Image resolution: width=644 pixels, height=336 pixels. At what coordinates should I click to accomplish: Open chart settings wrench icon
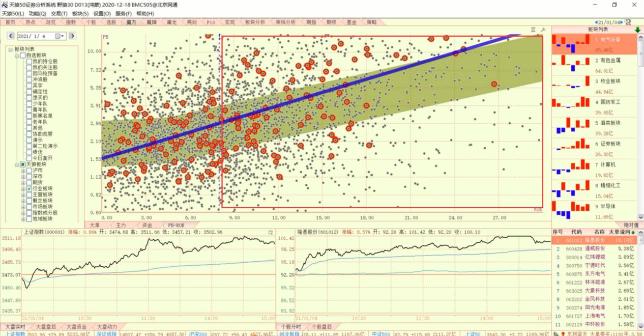tap(543, 30)
